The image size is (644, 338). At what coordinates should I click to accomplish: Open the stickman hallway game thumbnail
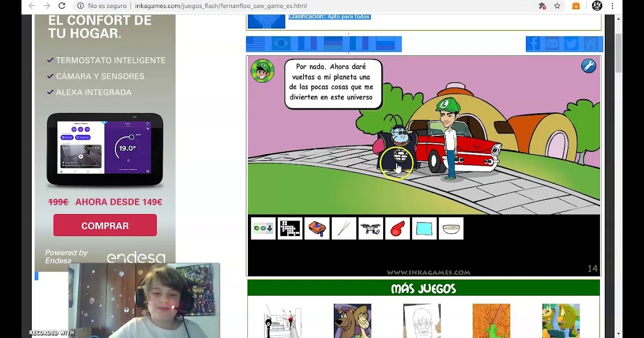pos(283,321)
